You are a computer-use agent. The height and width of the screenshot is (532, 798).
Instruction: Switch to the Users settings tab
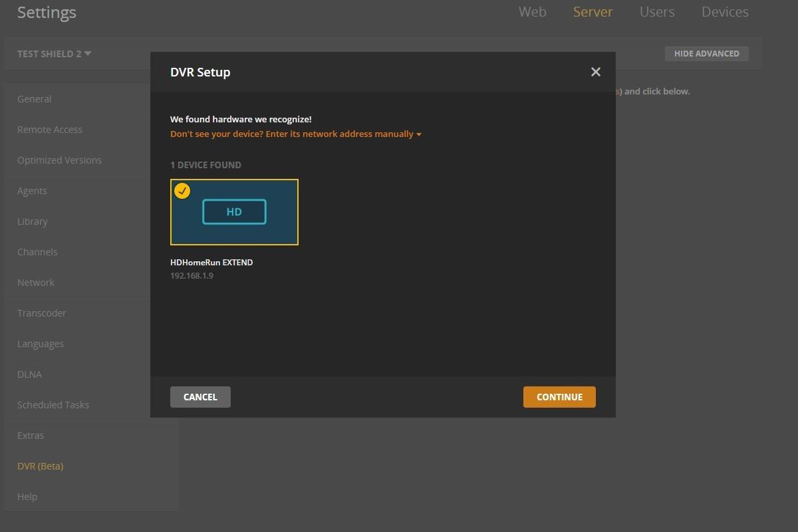(657, 12)
